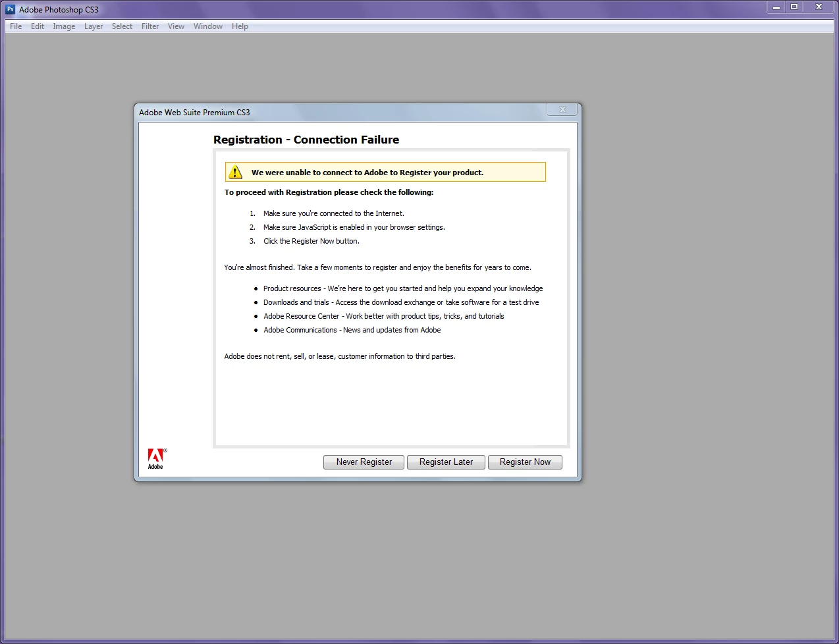
Task: Open the Image menu
Action: point(64,26)
